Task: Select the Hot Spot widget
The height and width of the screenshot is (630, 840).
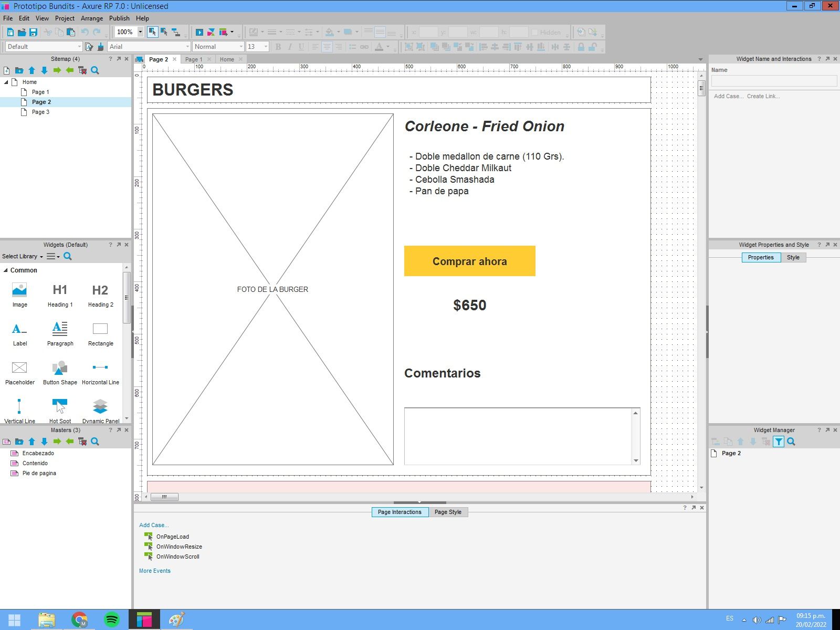Action: [60, 412]
